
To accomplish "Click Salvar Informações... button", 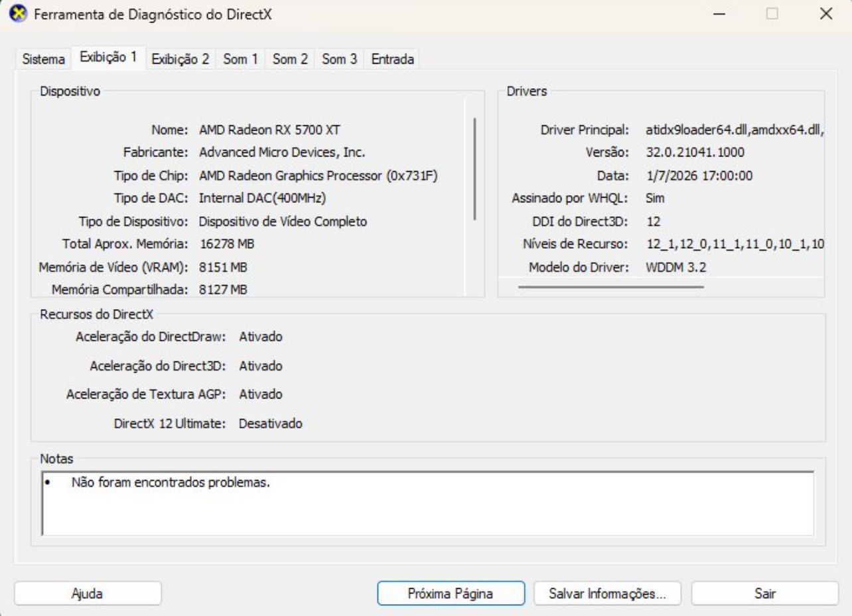I will click(x=608, y=593).
